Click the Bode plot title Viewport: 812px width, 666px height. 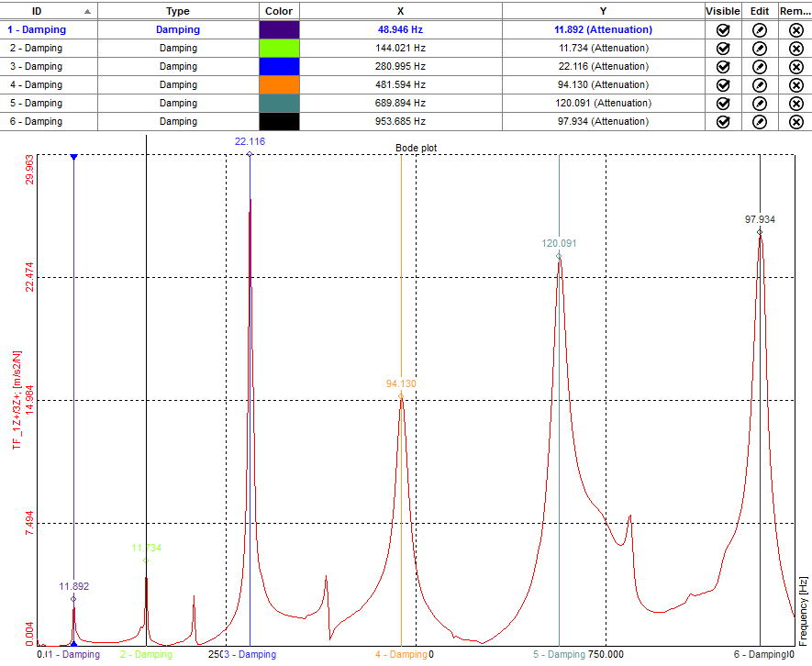click(417, 148)
